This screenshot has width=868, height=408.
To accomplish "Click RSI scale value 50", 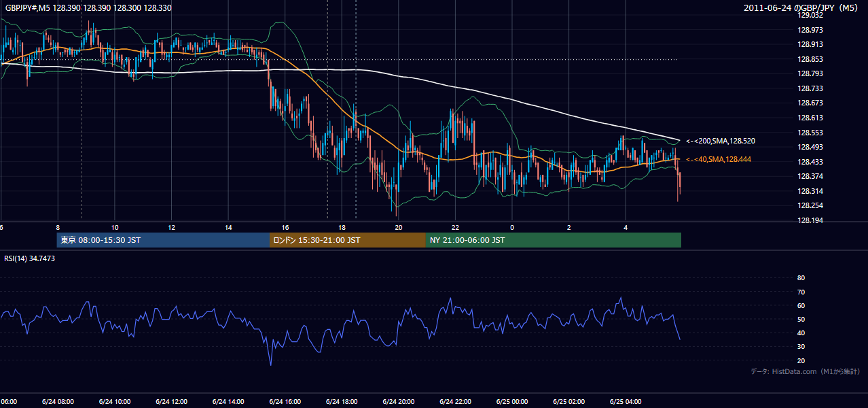I will (801, 319).
